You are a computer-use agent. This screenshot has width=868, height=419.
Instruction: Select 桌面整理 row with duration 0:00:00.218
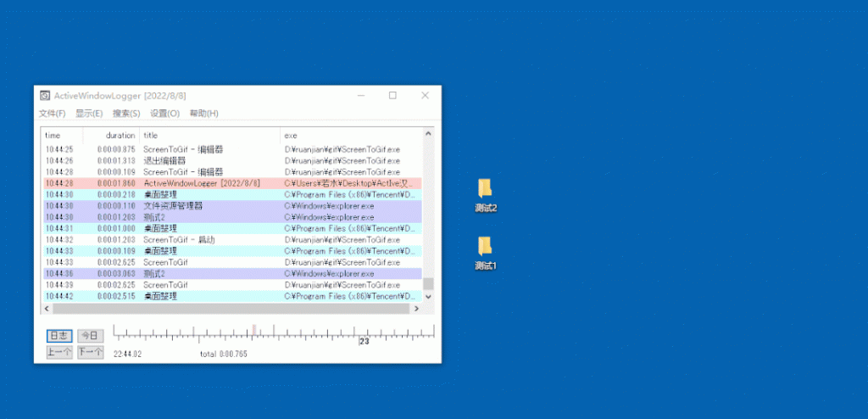[x=232, y=194]
